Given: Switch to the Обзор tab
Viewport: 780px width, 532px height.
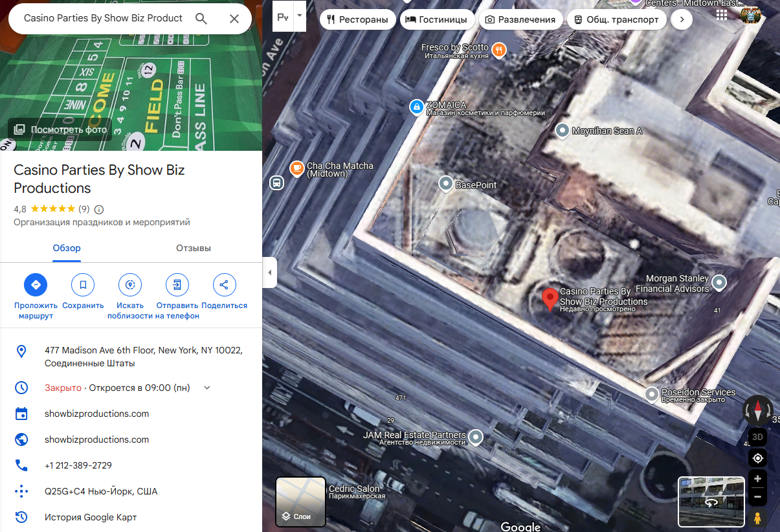Looking at the screenshot, I should 67,248.
